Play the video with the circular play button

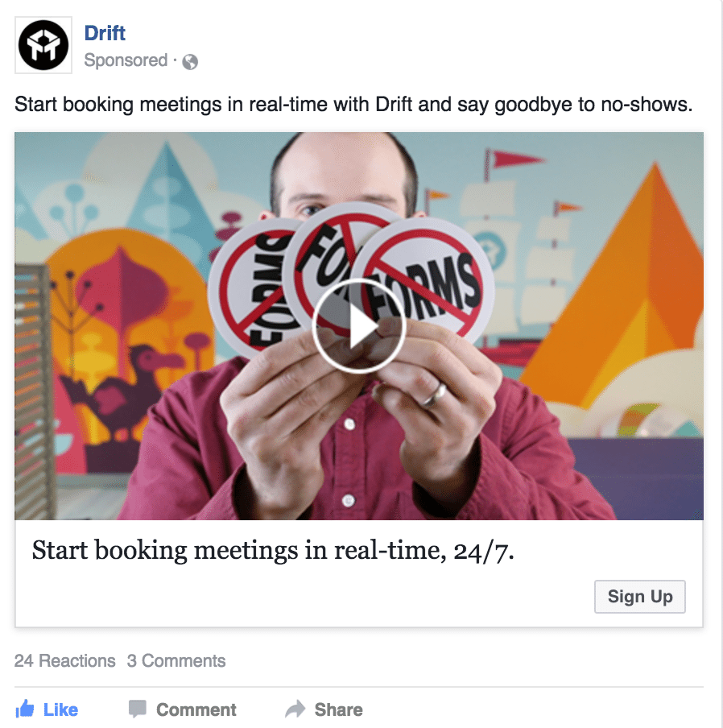(x=359, y=326)
